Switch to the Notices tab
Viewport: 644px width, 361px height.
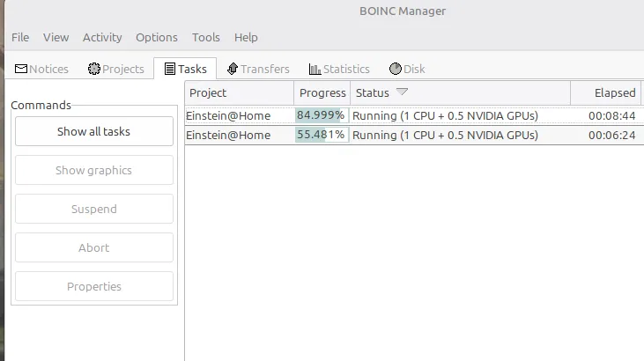tap(41, 69)
